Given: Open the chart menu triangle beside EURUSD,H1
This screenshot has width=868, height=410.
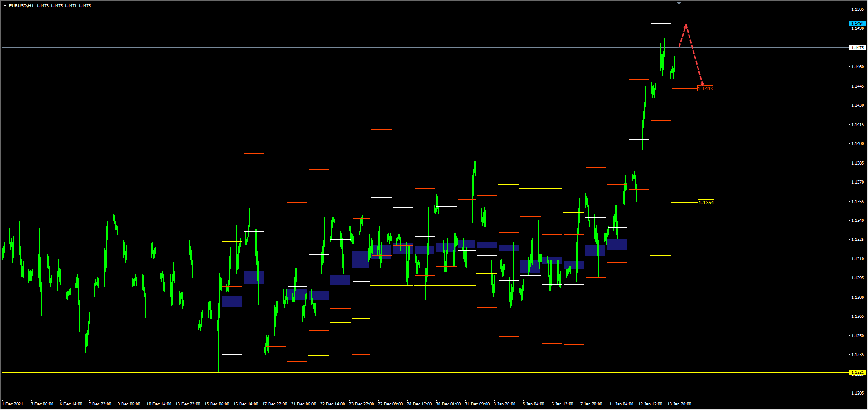Looking at the screenshot, I should [5, 6].
